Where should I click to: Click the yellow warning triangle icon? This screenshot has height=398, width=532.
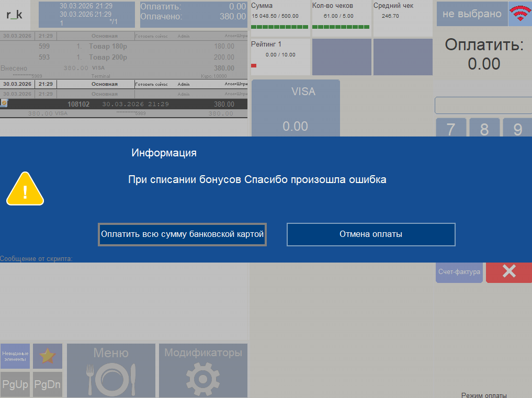(x=25, y=189)
